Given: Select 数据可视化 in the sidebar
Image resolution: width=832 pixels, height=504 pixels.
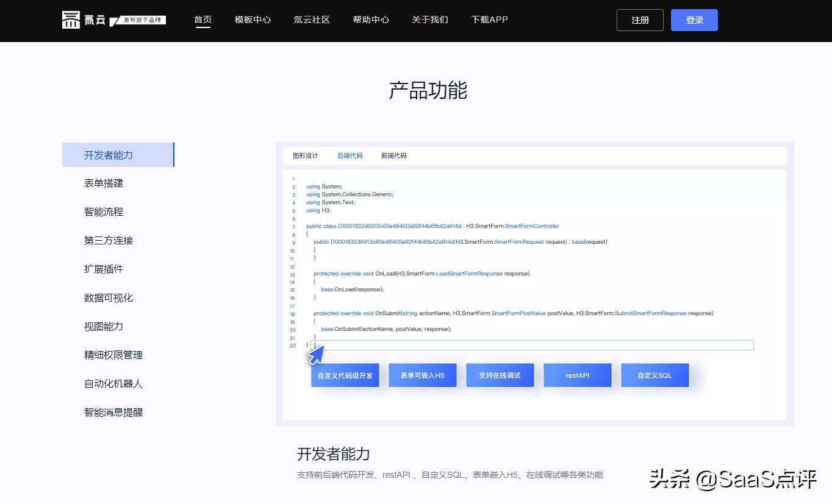Looking at the screenshot, I should point(109,298).
